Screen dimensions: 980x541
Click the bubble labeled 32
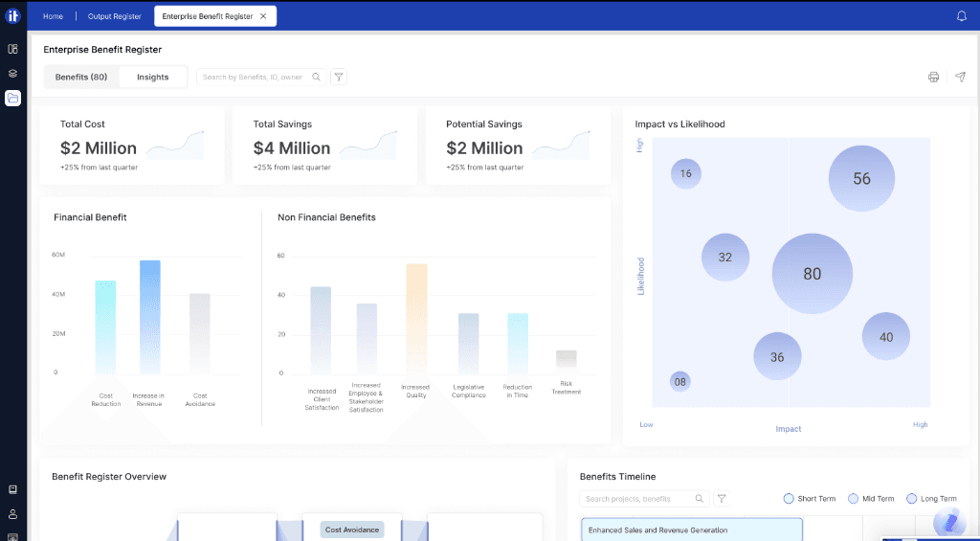[725, 257]
